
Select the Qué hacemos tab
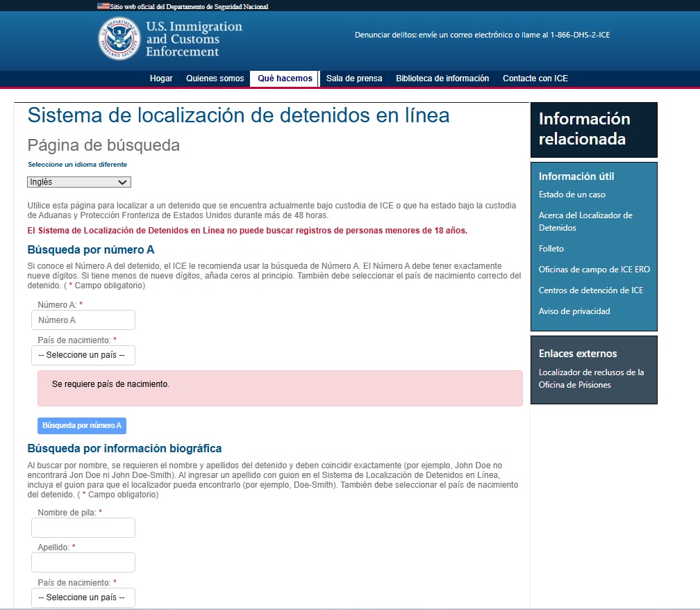click(285, 78)
